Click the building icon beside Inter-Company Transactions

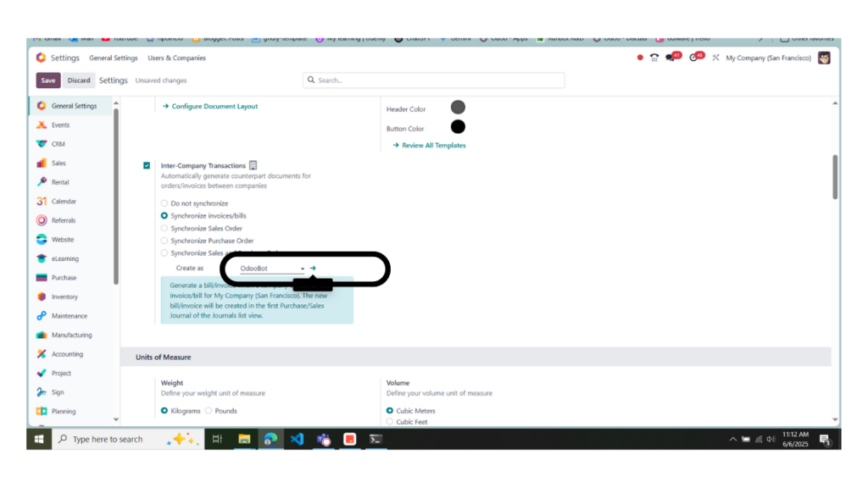click(253, 165)
